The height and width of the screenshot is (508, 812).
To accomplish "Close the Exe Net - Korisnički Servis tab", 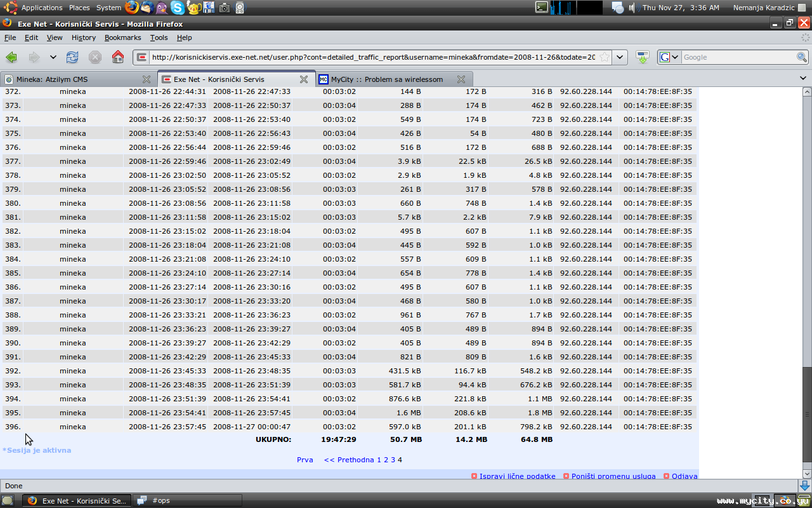I will (304, 79).
